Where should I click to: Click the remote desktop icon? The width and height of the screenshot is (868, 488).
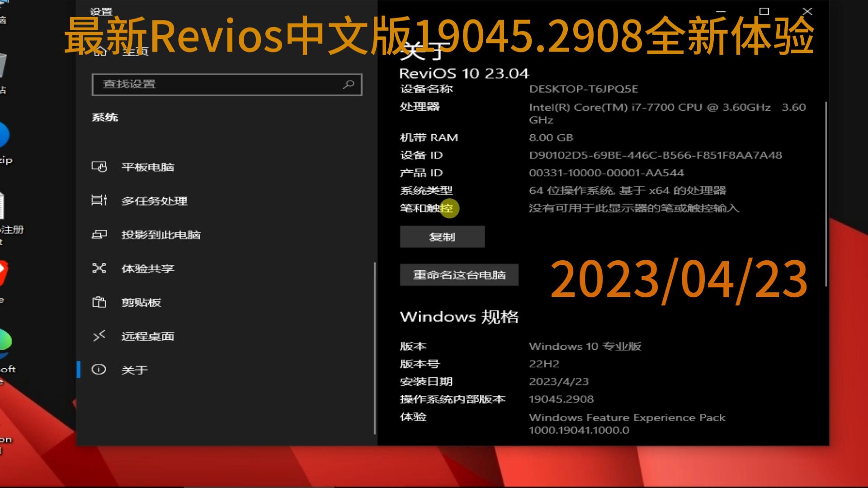(x=99, y=336)
